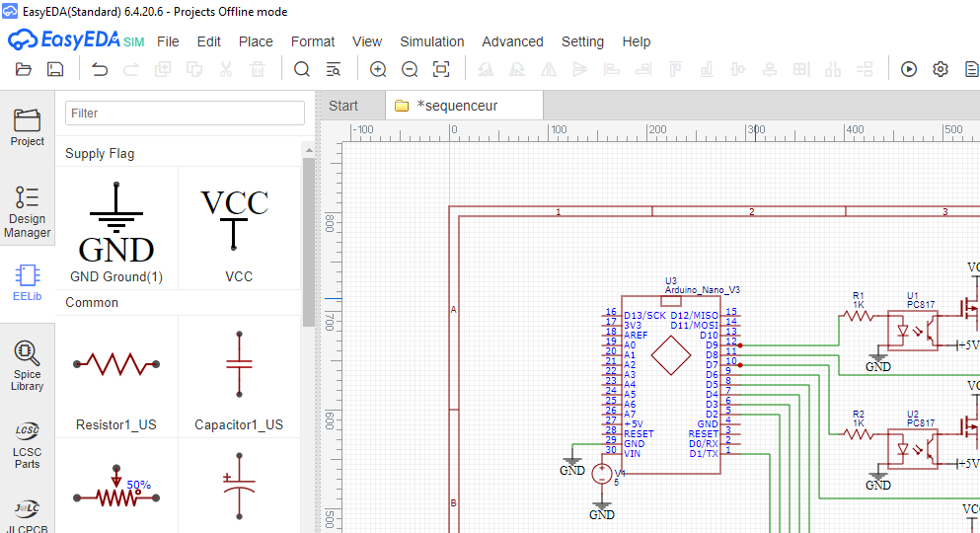Screen dimensions: 980x533
Task: Open the Spice Library panel
Action: 27,366
